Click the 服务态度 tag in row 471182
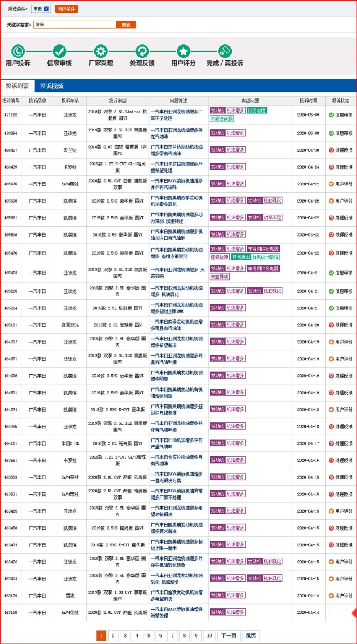 click(x=257, y=111)
